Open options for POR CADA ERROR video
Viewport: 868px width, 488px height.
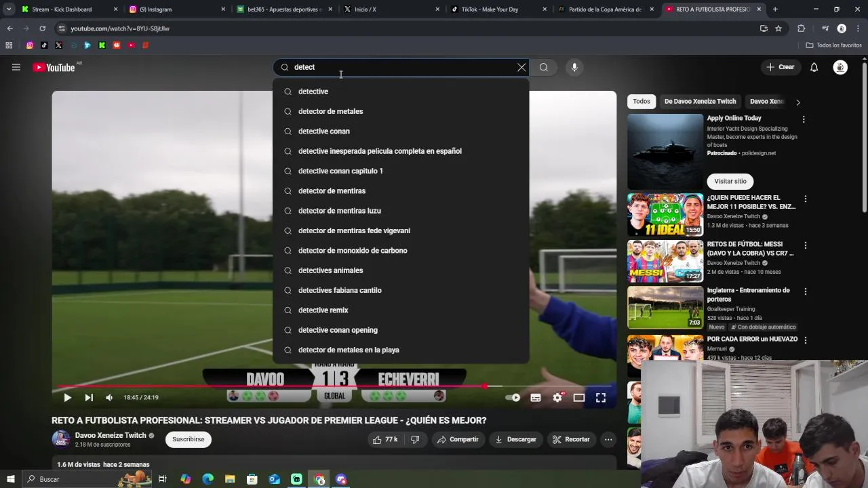806,340
